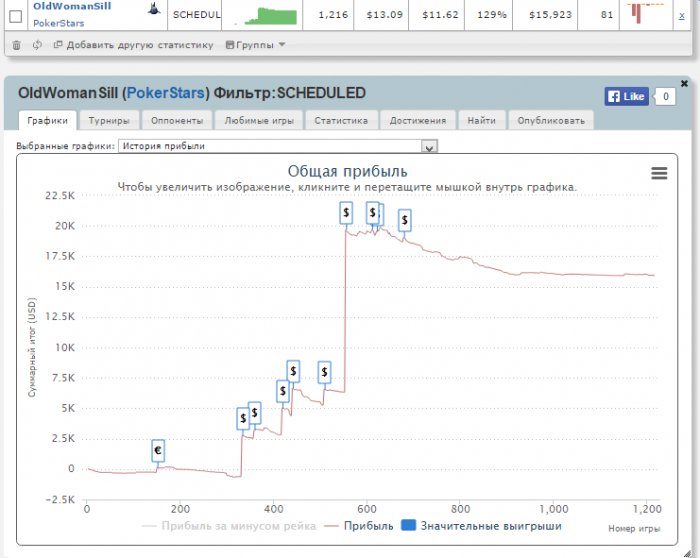Screen dimensions: 700x558
Task: Toggle 'Значительные выигрыши' legend series
Action: pyautogui.click(x=481, y=526)
